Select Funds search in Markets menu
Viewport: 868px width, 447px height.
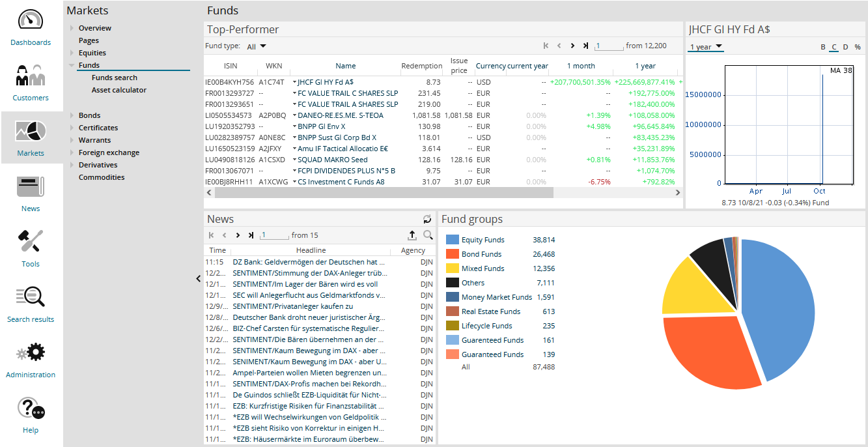pos(115,78)
